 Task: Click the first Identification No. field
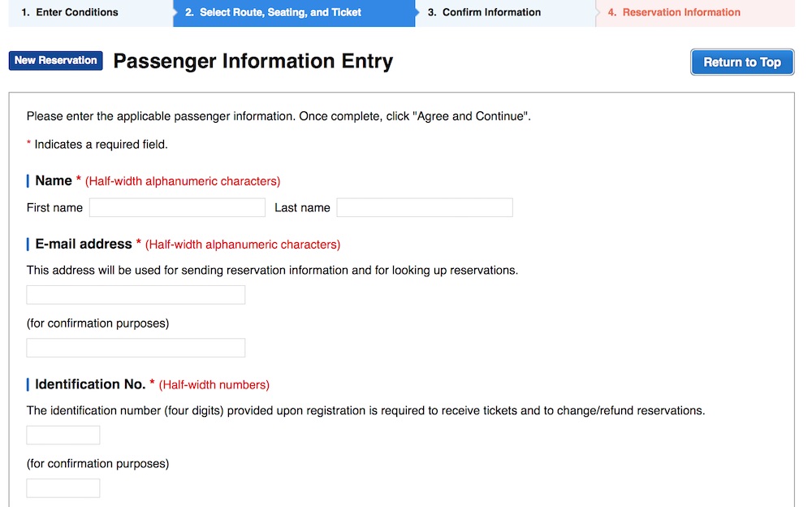tap(63, 435)
